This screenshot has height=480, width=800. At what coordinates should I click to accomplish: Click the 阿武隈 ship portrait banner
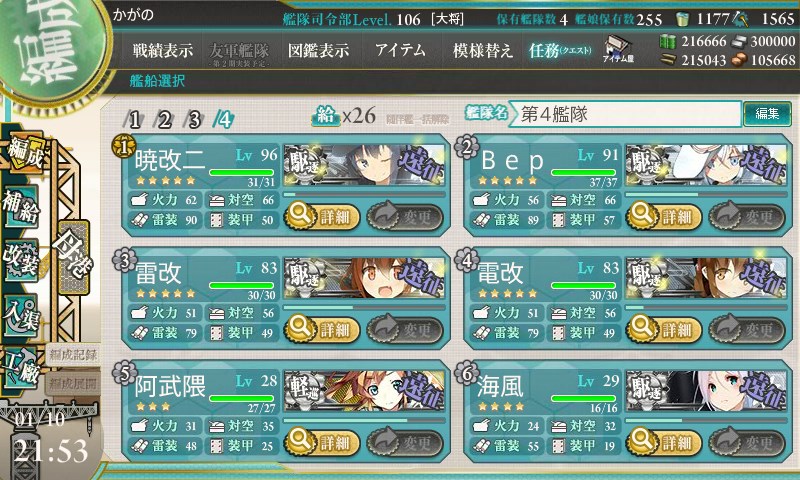(x=364, y=391)
